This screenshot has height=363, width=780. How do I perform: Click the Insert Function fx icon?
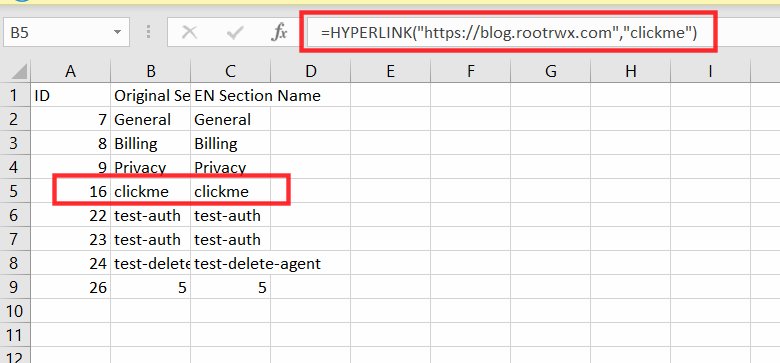point(279,33)
